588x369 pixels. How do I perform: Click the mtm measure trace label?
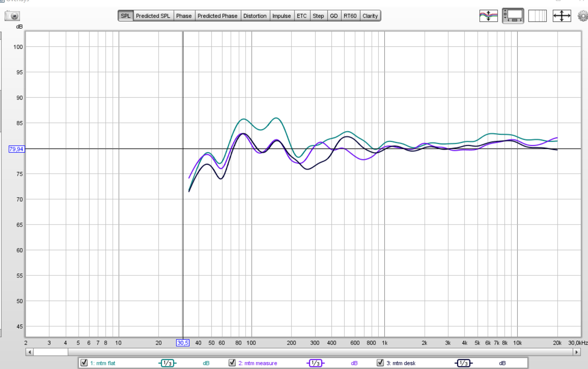258,363
